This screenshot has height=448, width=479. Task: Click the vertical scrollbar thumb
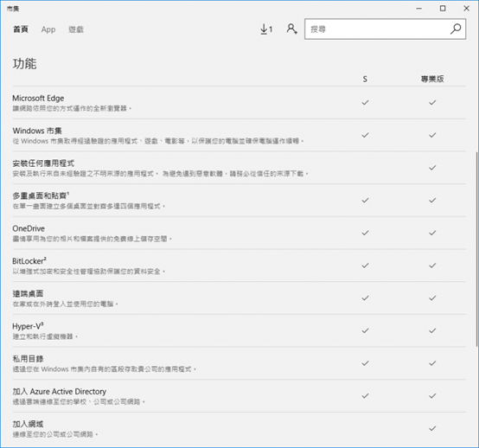click(x=477, y=249)
